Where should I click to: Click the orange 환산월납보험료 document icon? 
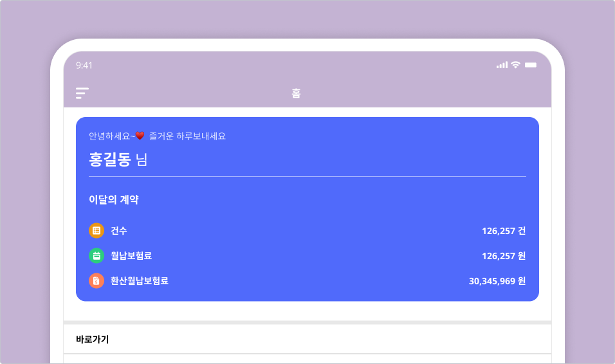(x=96, y=280)
